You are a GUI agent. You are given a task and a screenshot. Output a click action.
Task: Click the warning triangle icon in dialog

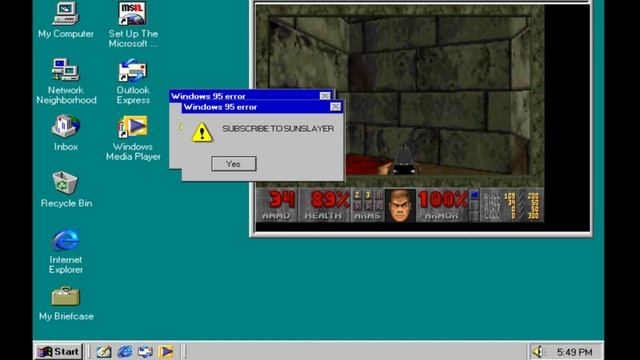tap(202, 132)
